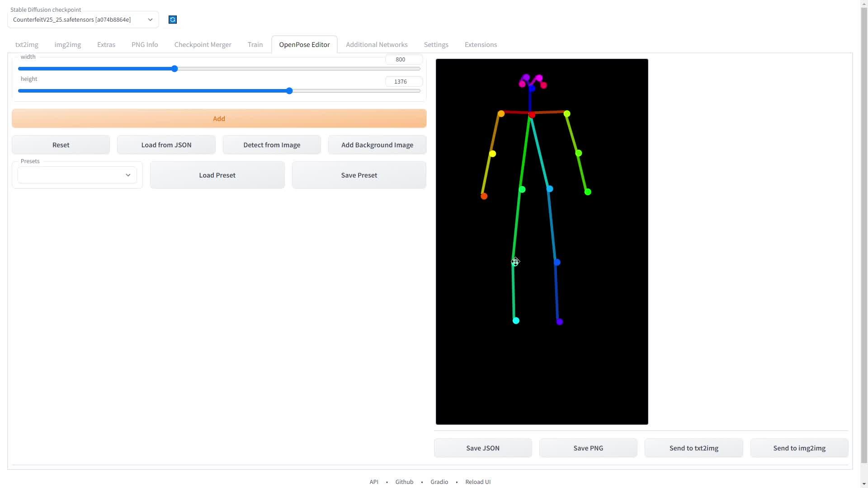Switch to the img2img tab
This screenshot has width=868, height=488.
point(67,44)
